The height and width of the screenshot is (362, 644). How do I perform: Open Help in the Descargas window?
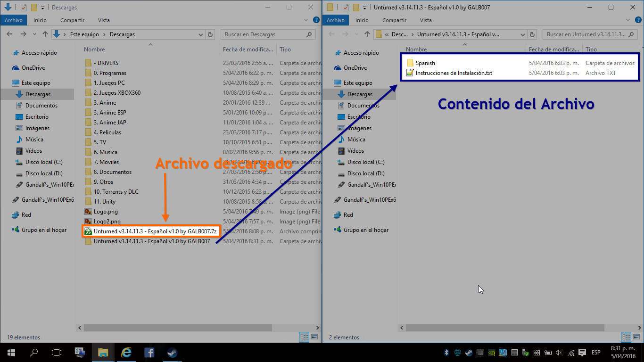point(317,20)
